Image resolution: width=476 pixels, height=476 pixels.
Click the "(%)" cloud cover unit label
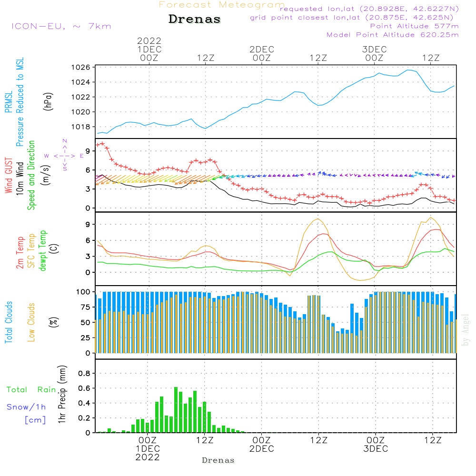pos(53,322)
